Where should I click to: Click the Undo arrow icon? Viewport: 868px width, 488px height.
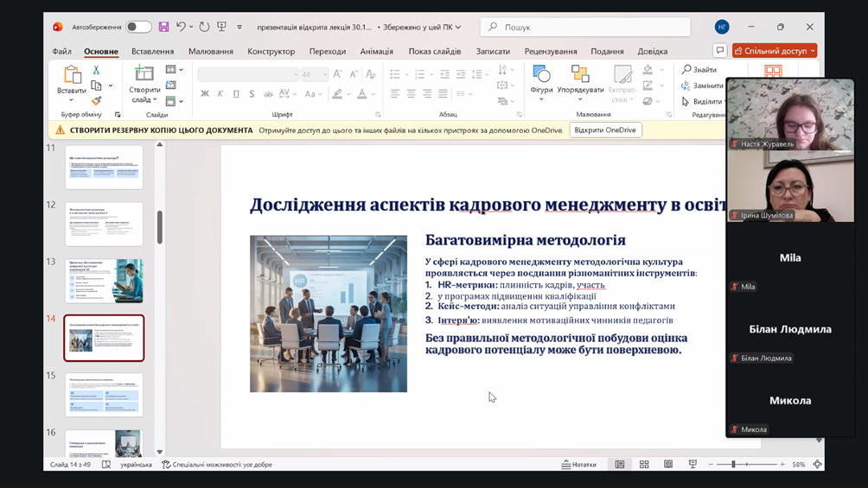point(181,27)
